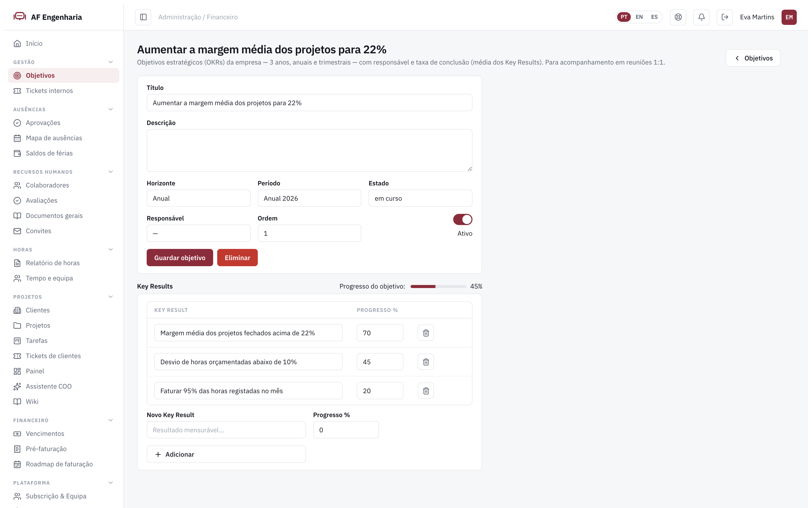This screenshot has width=812, height=508.
Task: Collapse the Financeiro section
Action: pyautogui.click(x=111, y=420)
